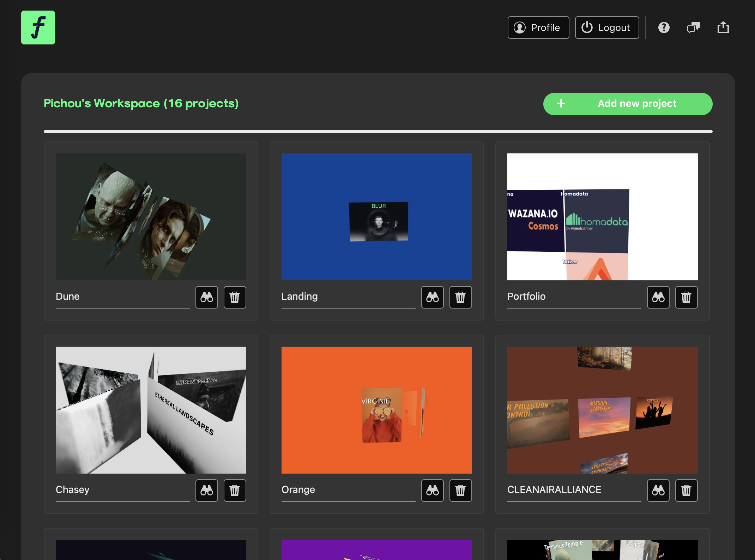
Task: Delete the Landing project
Action: (461, 297)
